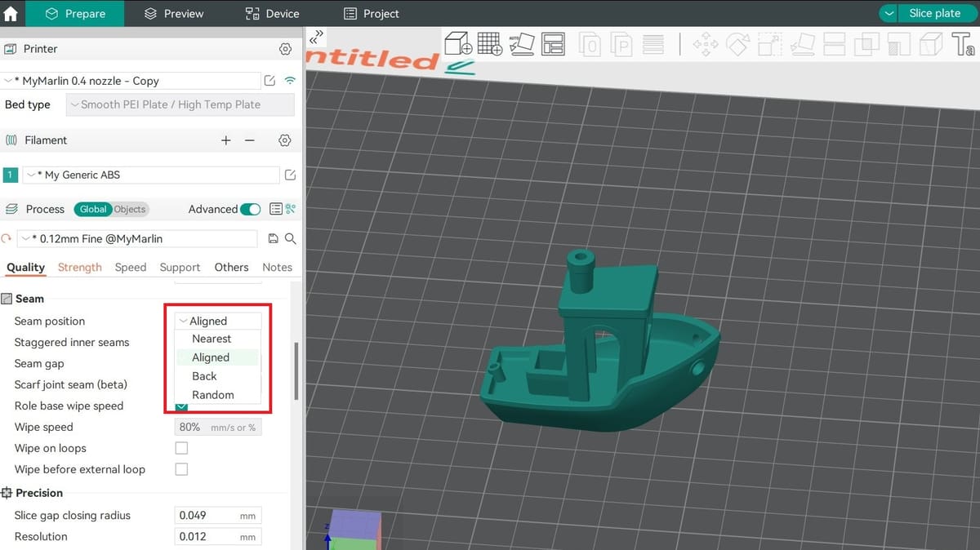Click the Arrange all objects icon

[553, 43]
